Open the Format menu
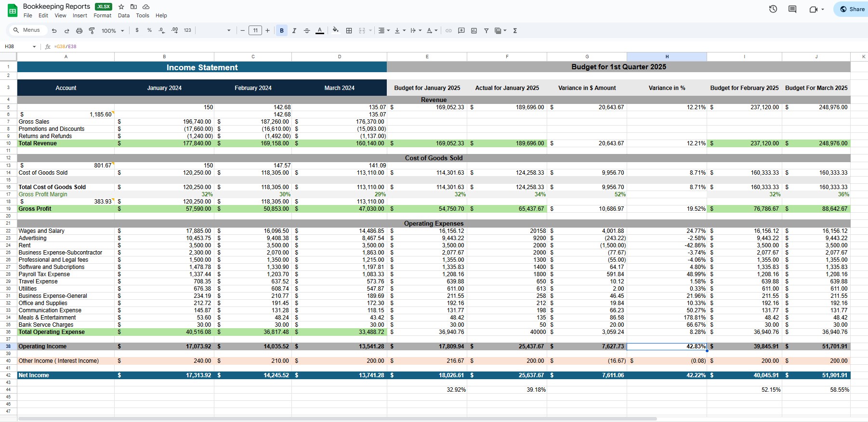Screen dimensions: 868x422 click(x=102, y=15)
